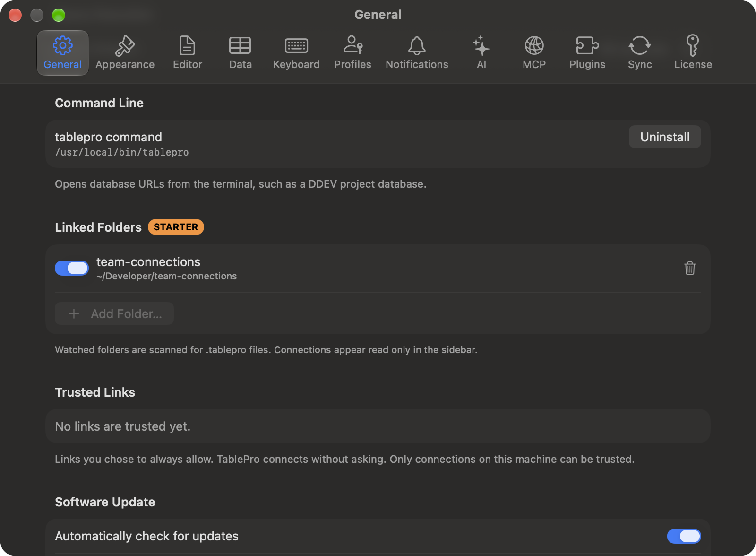The width and height of the screenshot is (756, 556).
Task: Open the General settings tab
Action: pos(62,53)
